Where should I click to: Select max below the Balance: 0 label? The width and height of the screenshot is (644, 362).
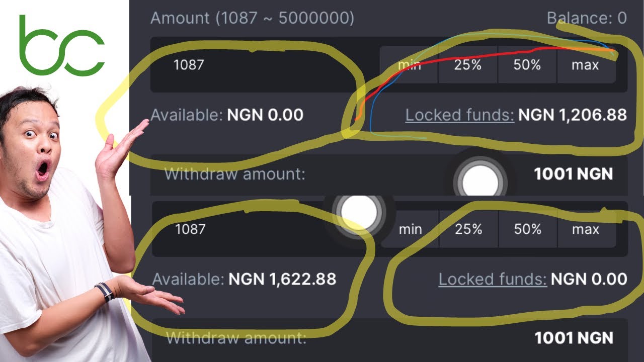(x=586, y=65)
